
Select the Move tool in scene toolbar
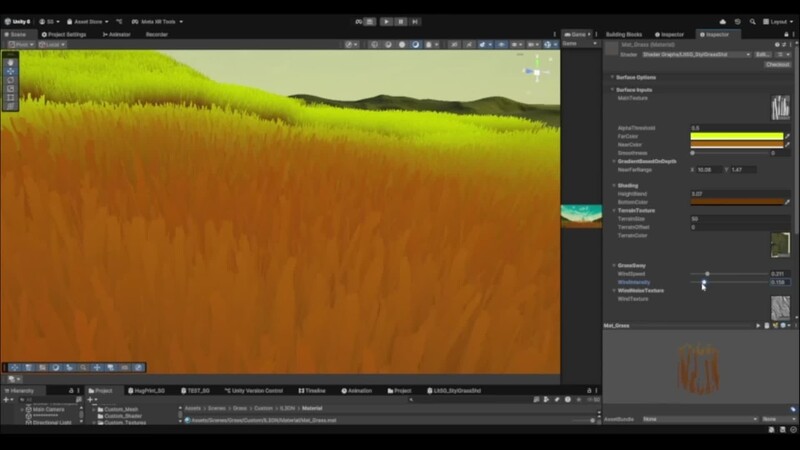tap(10, 71)
